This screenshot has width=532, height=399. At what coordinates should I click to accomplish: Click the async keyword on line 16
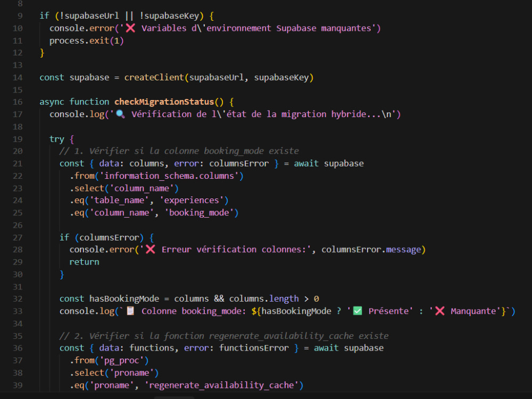click(52, 102)
